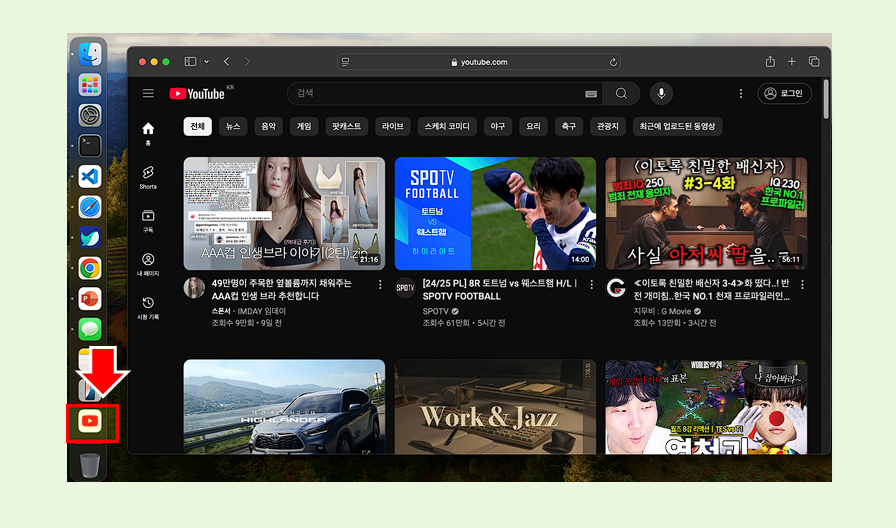Open Shorts from the sidebar
Image resolution: width=896 pixels, height=528 pixels.
pos(148,178)
